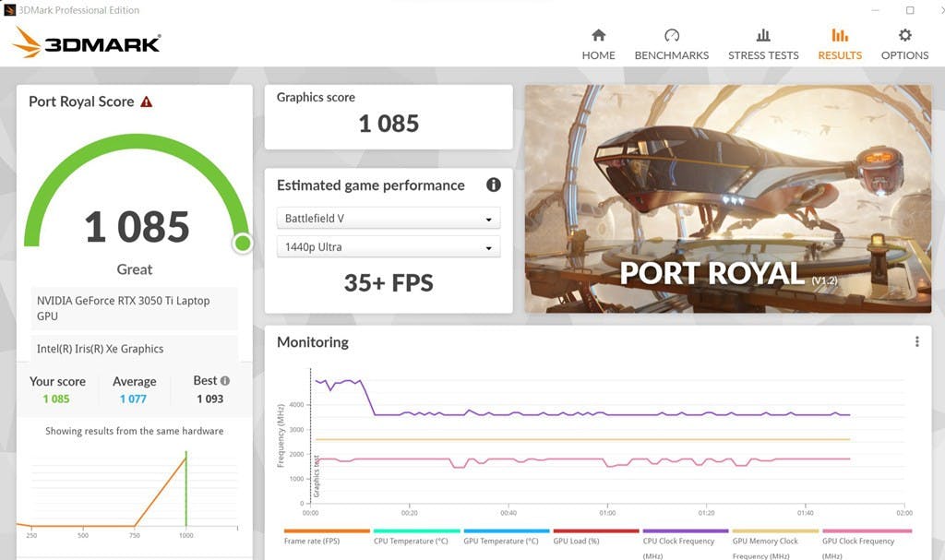Image resolution: width=945 pixels, height=560 pixels.
Task: Click the Options gear icon
Action: (904, 35)
